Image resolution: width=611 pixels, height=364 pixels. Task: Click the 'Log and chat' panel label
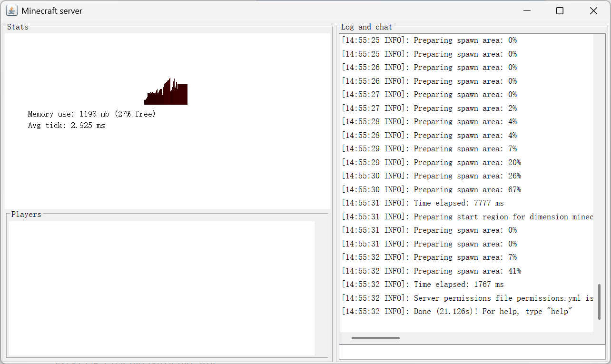[x=366, y=27]
